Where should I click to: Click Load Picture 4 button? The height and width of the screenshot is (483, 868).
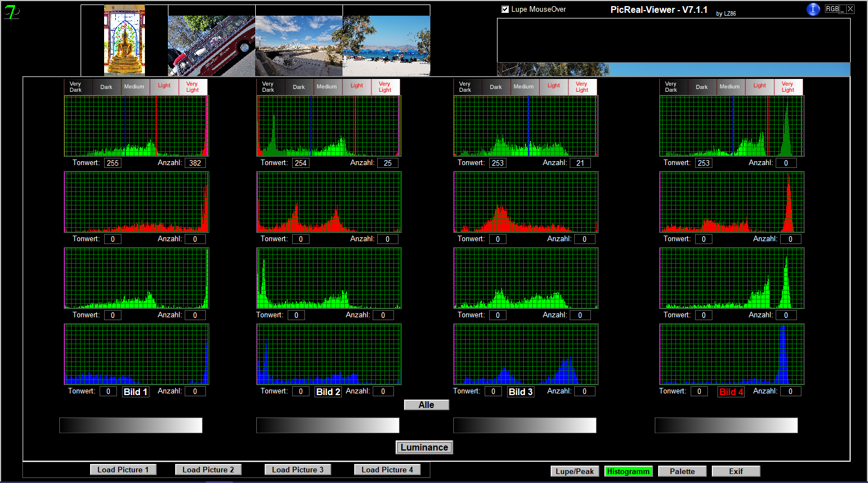click(x=387, y=470)
